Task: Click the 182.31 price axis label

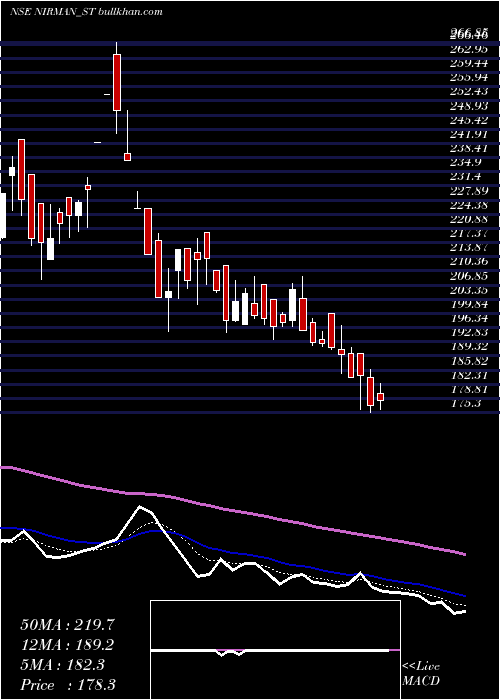Action: tap(468, 375)
